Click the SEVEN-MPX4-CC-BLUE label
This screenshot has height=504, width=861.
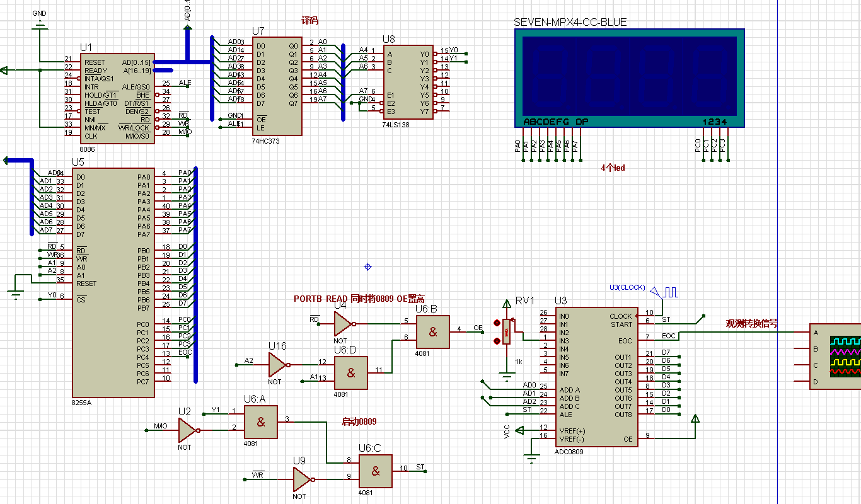click(570, 22)
